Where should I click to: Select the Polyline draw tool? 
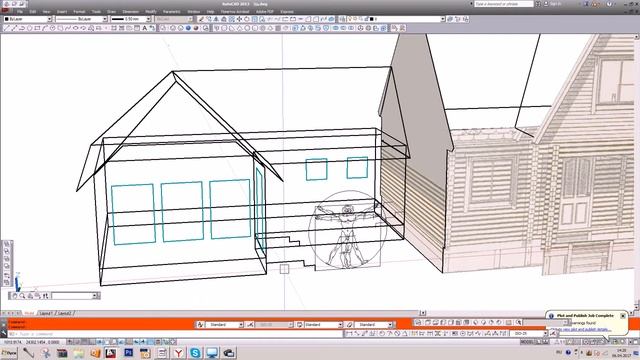[x=22, y=28]
